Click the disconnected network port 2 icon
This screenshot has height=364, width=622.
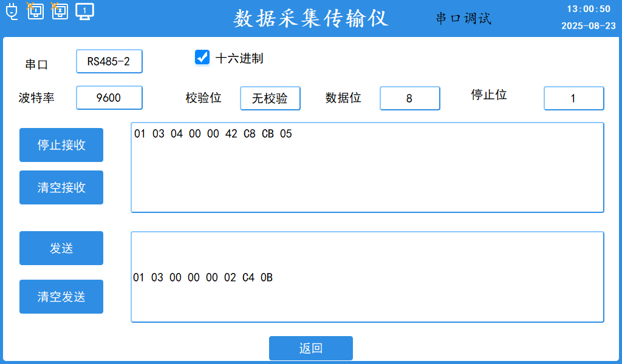[60, 11]
